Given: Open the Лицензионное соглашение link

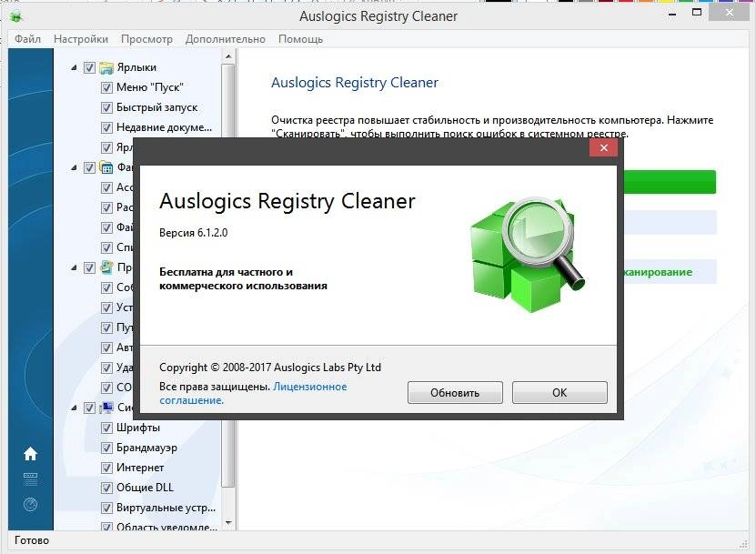Looking at the screenshot, I should tap(253, 394).
